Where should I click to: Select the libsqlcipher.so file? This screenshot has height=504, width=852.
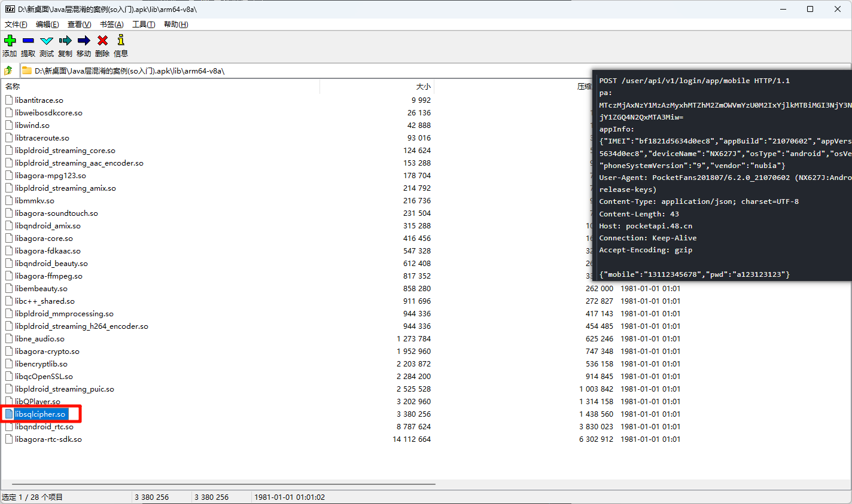click(x=40, y=414)
